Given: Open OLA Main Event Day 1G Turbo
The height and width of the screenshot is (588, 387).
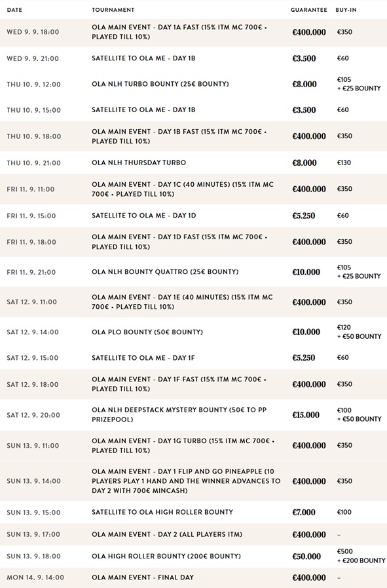Looking at the screenshot, I should tap(183, 446).
